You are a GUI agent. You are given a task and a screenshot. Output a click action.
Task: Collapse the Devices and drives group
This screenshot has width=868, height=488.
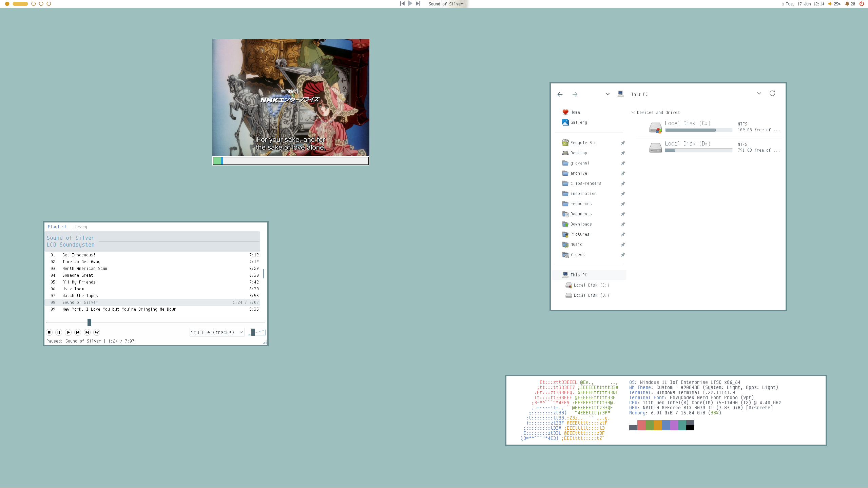click(x=633, y=113)
